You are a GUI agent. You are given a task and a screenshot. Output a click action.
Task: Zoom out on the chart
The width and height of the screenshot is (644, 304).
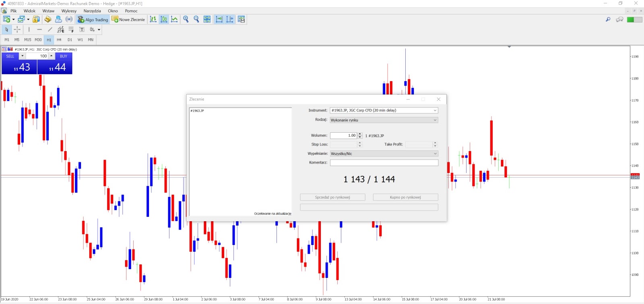(196, 19)
